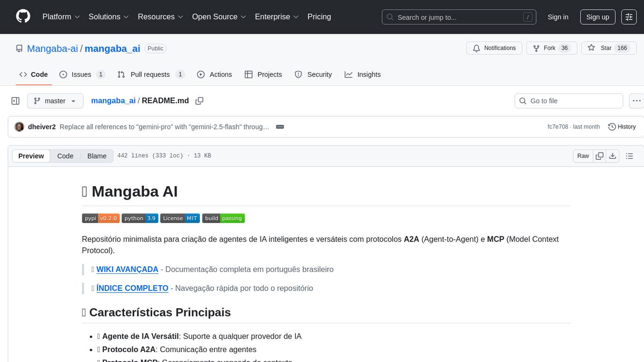Click the Notifications bell button
Viewport: 644px width, 362px height.
(x=494, y=48)
